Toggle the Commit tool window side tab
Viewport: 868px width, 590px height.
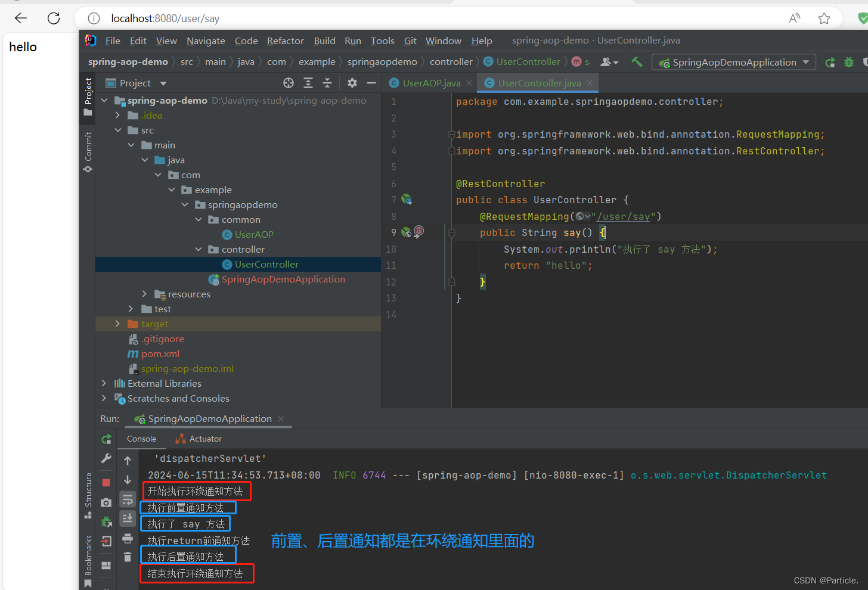(88, 152)
